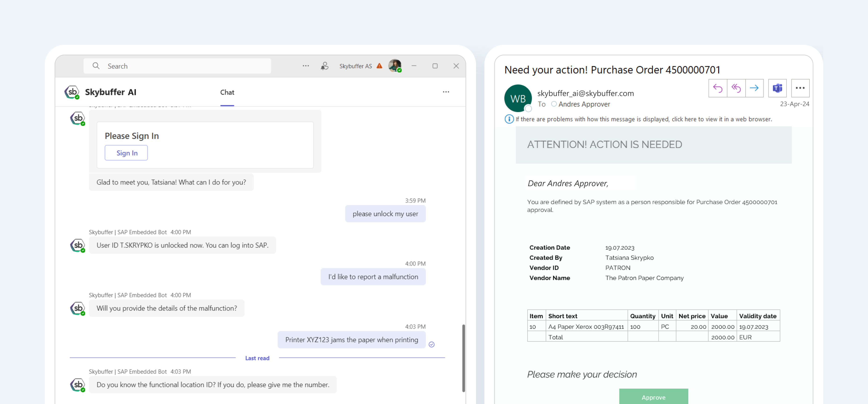
Task: Maximize the Teams window
Action: point(435,66)
